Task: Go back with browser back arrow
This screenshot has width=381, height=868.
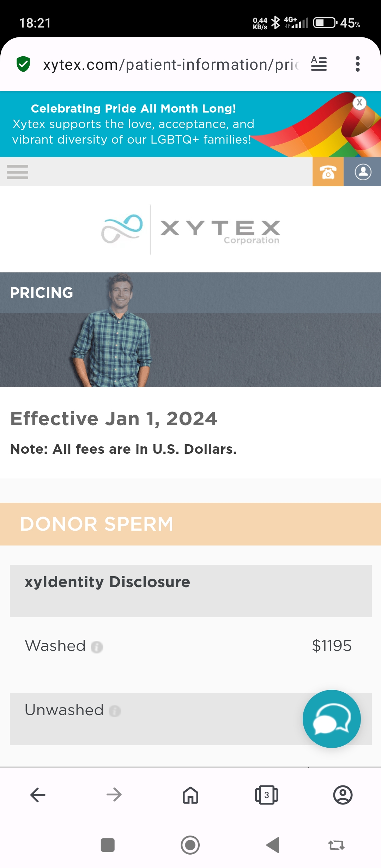Action: tap(38, 795)
